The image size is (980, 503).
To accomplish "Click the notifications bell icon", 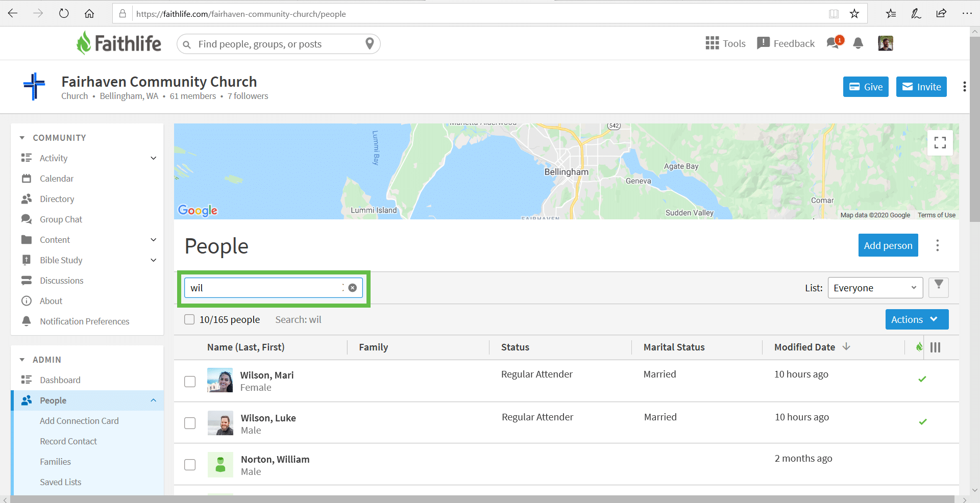I will [x=858, y=43].
